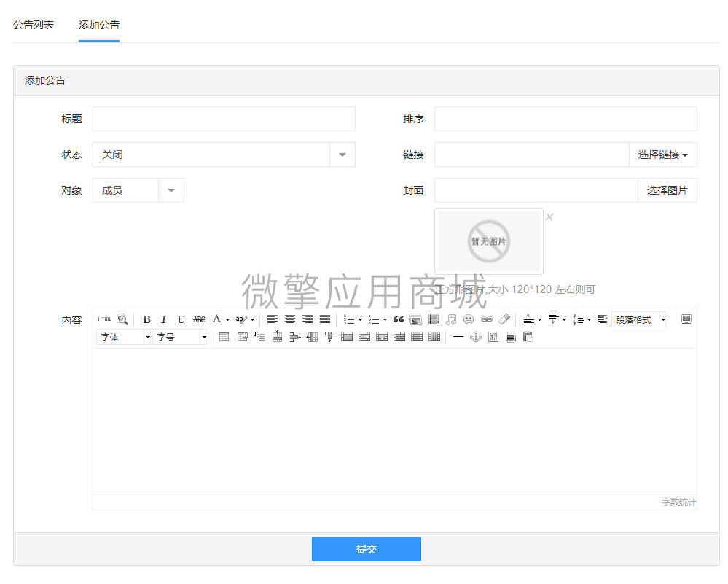
Task: Justify the text alignment
Action: pos(325,319)
